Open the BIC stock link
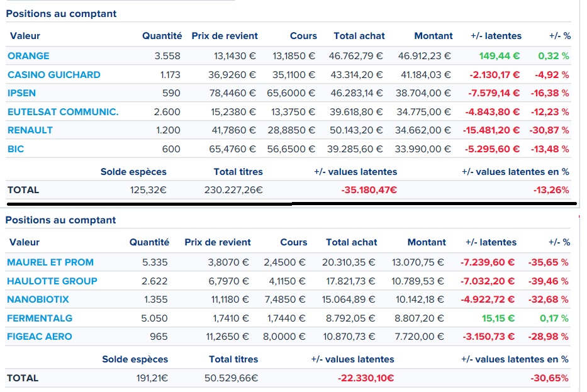The width and height of the screenshot is (587, 392). coord(16,148)
